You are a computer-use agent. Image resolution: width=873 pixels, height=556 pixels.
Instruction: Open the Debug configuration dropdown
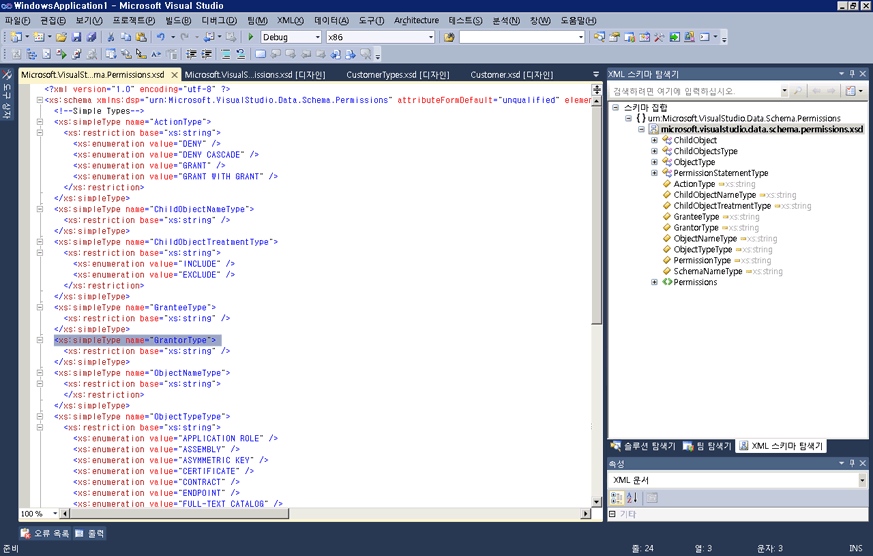292,37
